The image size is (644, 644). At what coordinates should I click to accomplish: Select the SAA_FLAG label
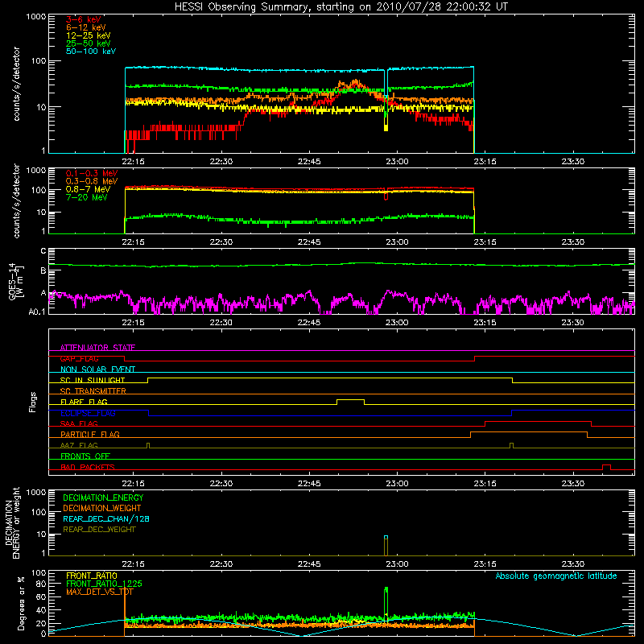tap(79, 423)
